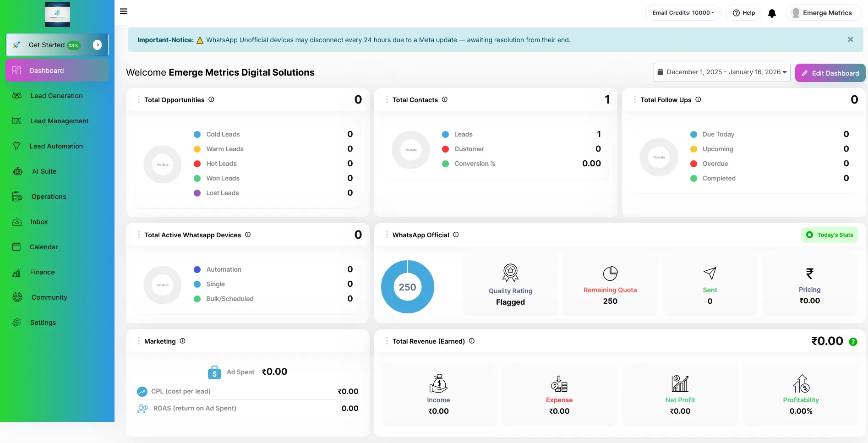Click info icon next to WhatsApp Official
868x443 pixels.
tap(456, 235)
